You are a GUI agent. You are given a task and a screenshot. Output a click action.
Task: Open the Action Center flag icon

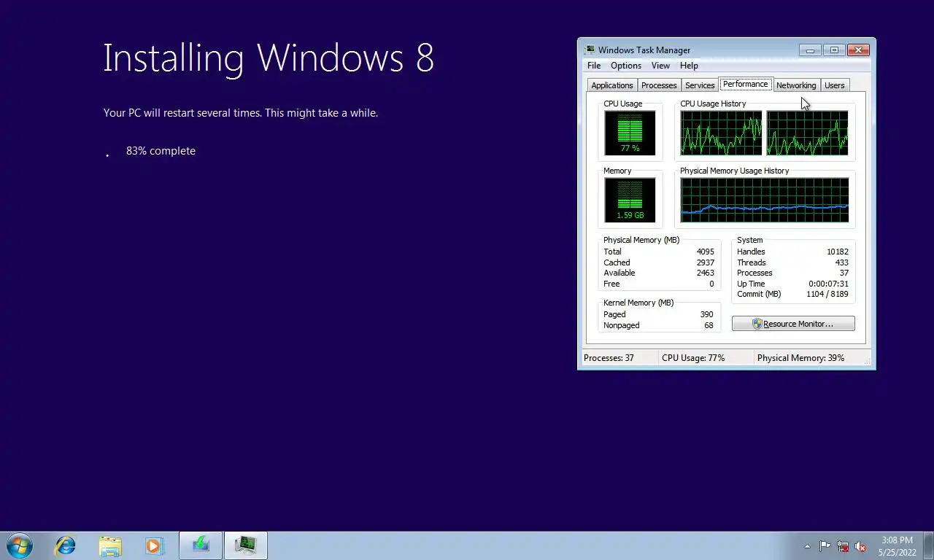[x=825, y=546]
